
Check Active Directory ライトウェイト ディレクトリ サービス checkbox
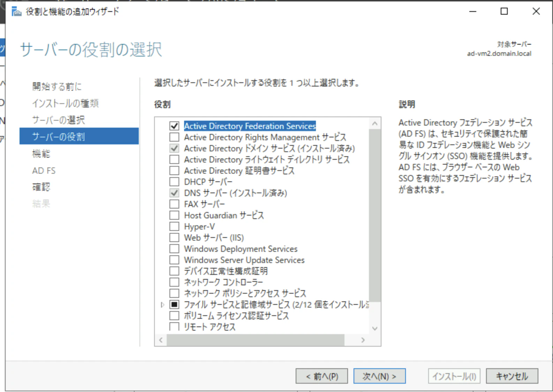pyautogui.click(x=174, y=159)
